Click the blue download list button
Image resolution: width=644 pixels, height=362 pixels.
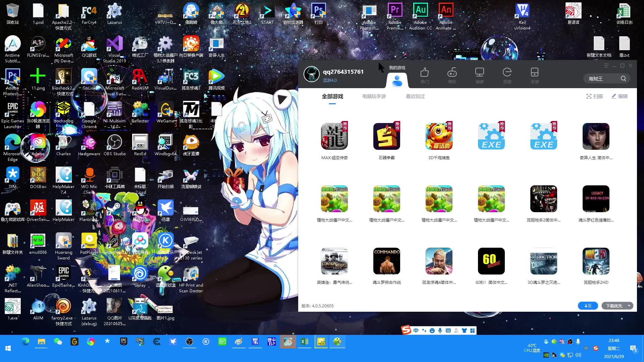point(588,306)
